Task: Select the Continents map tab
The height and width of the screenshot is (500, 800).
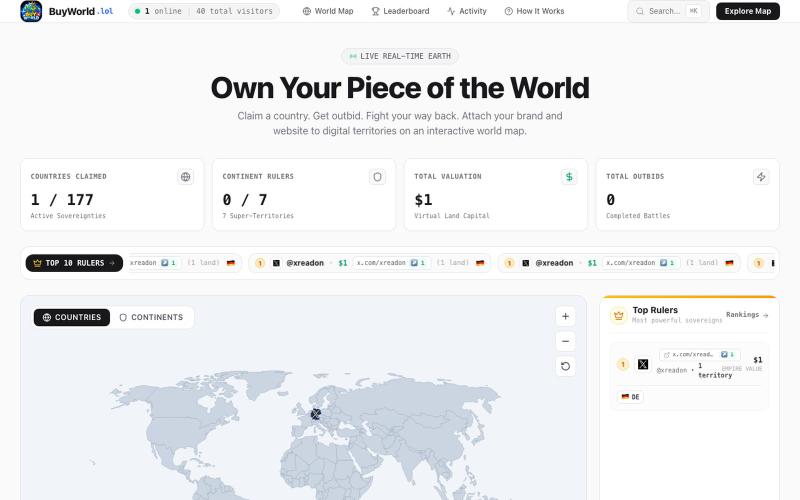Action: coord(151,317)
